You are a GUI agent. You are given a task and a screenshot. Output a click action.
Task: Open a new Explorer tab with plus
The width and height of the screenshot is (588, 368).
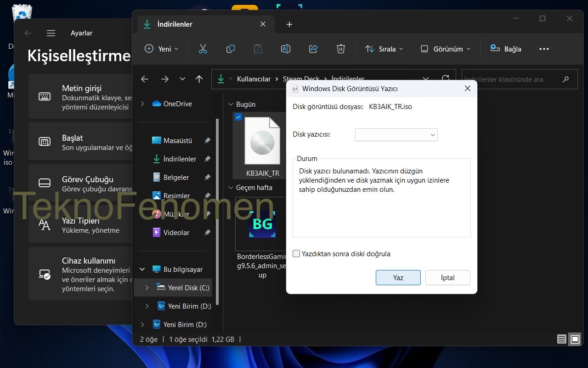[289, 24]
